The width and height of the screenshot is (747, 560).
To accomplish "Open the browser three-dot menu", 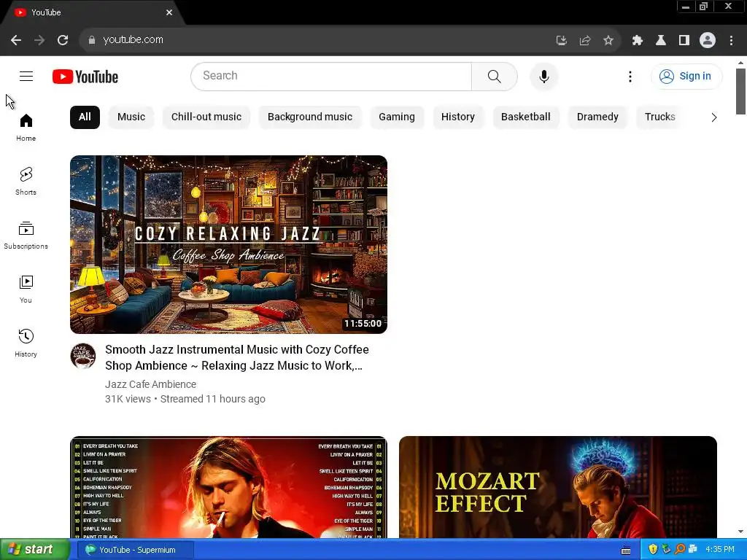I will (731, 41).
